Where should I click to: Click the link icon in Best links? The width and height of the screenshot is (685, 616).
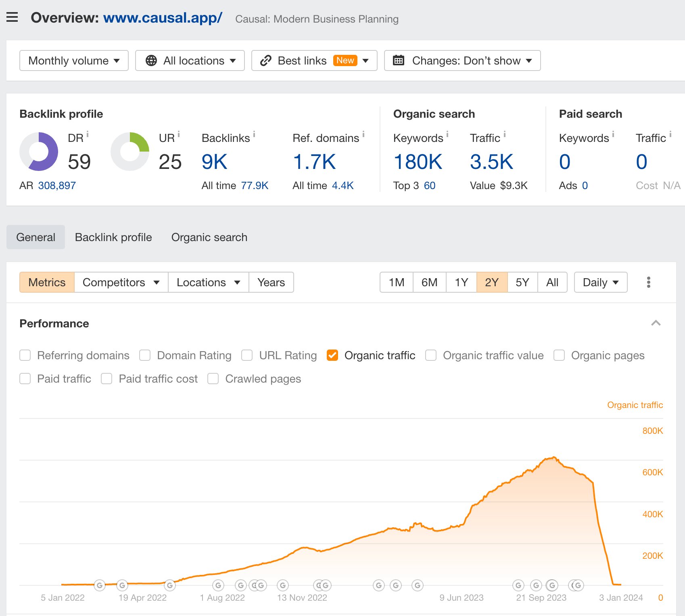coord(266,60)
